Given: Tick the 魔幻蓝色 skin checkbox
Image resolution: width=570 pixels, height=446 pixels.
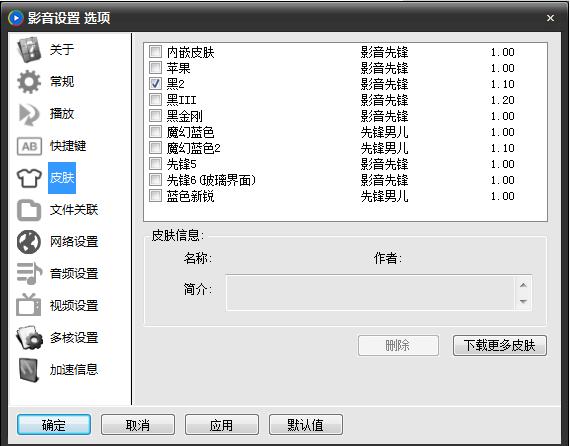Looking at the screenshot, I should coord(155,132).
